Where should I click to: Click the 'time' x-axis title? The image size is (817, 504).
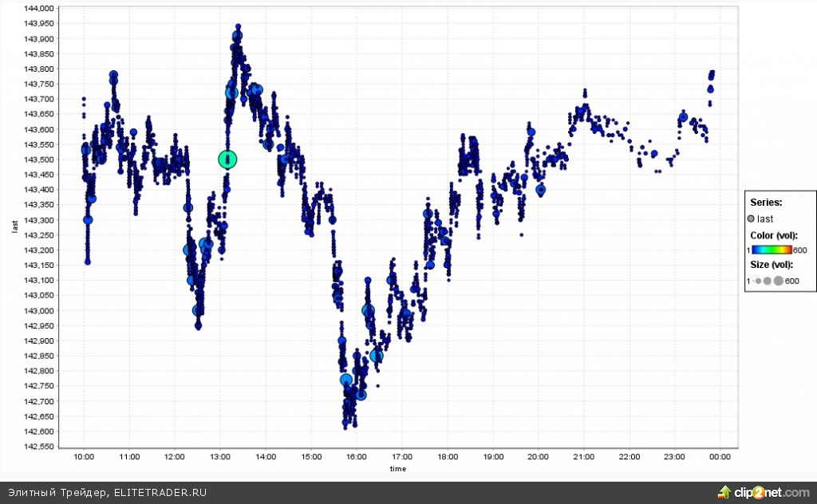398,468
